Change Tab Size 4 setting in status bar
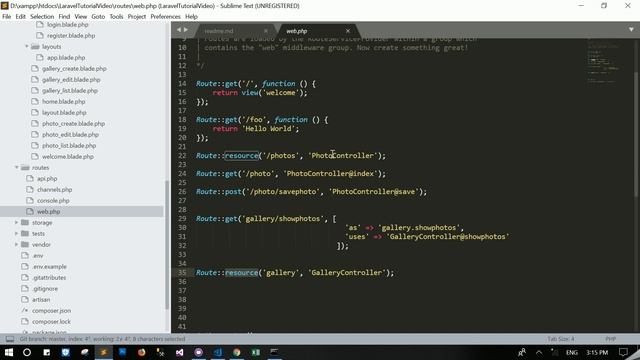The image size is (640, 360). (x=561, y=339)
